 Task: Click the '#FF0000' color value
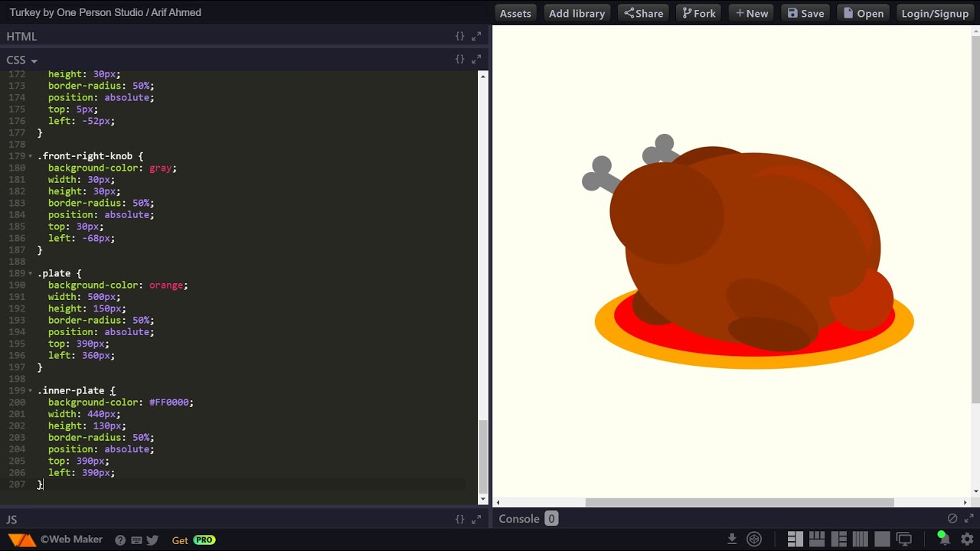point(168,402)
